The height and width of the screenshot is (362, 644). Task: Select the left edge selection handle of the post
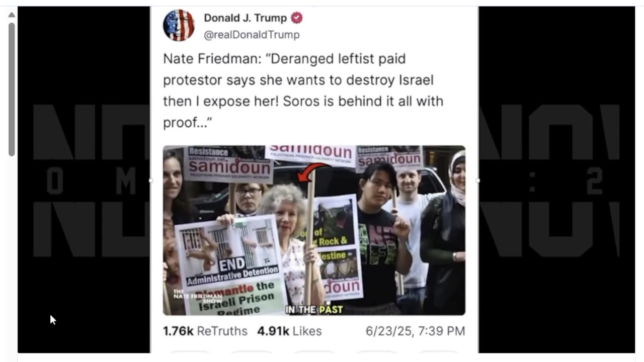(x=150, y=180)
